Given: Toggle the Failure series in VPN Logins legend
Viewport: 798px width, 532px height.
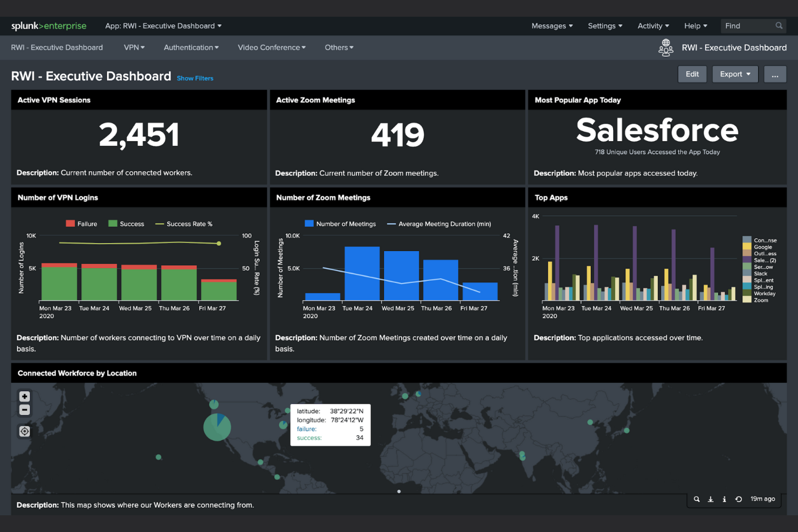Looking at the screenshot, I should pyautogui.click(x=81, y=223).
